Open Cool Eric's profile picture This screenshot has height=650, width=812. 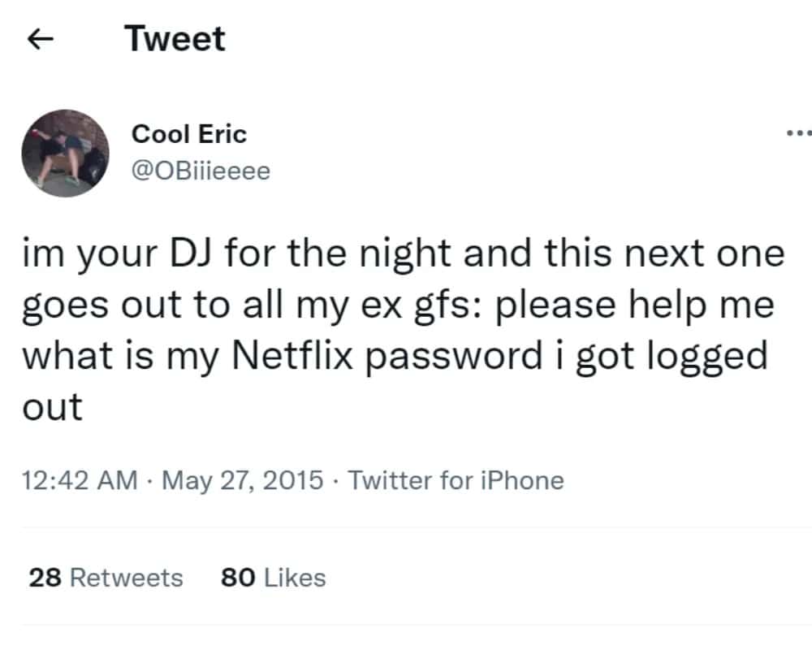point(65,154)
